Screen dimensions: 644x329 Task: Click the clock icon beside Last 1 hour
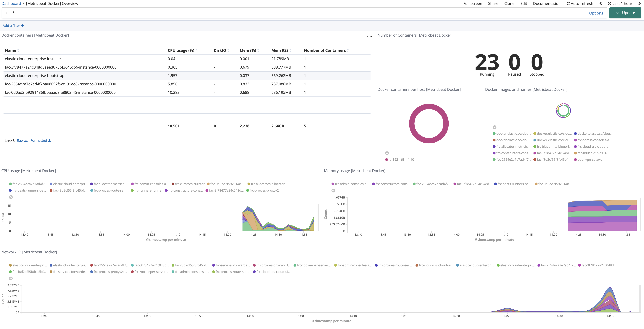point(609,4)
